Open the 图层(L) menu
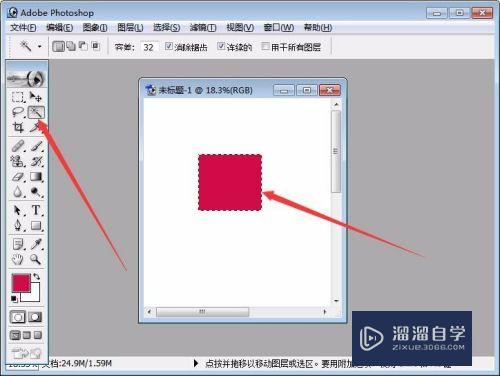Viewport: 500px width, 376px height. click(130, 27)
